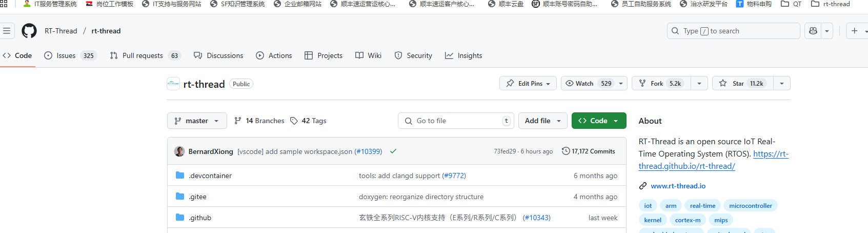Click the rt-thread repository logo image
Image resolution: width=868 pixels, height=233 pixels.
pos(173,84)
